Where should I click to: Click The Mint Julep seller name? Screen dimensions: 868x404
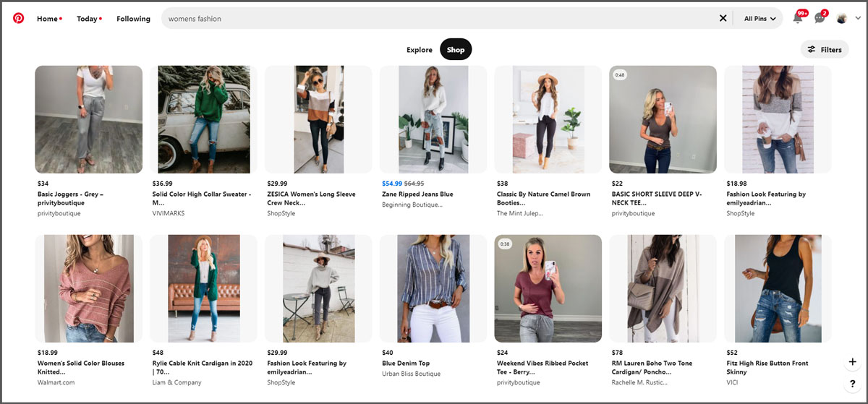coord(520,214)
